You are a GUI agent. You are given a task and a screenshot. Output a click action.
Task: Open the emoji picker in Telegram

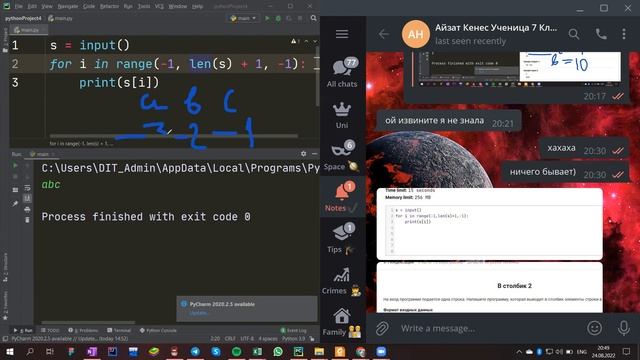(594, 328)
